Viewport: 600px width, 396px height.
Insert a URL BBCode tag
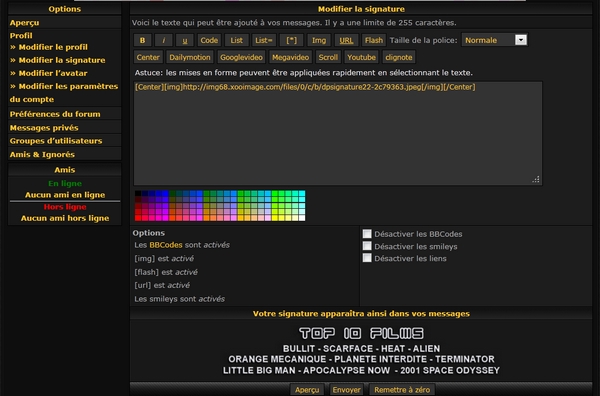[346, 40]
